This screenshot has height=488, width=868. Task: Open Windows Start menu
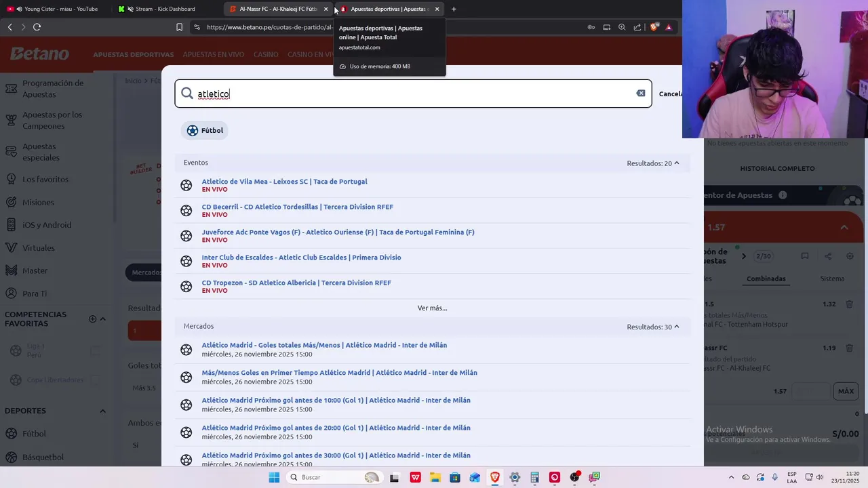tap(274, 477)
